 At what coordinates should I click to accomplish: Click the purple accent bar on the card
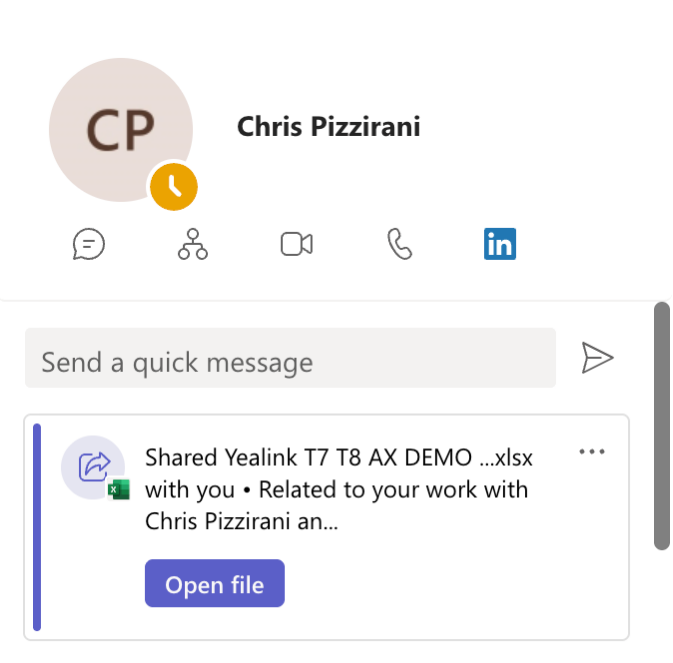click(37, 527)
